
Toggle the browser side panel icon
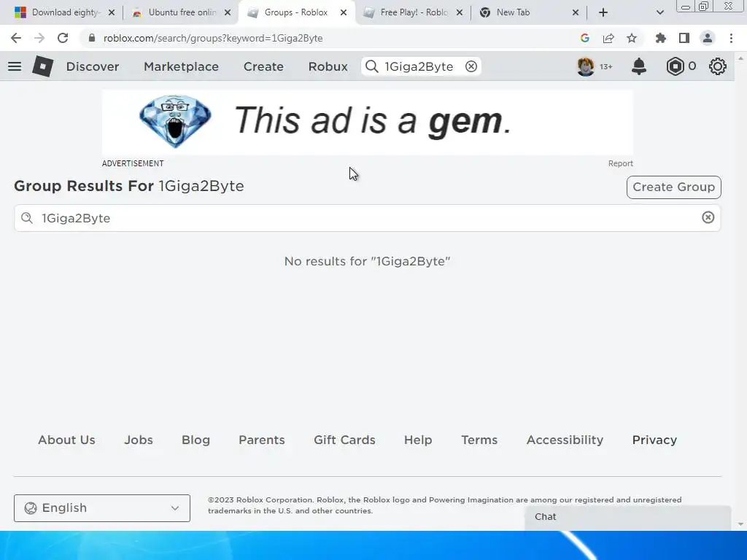point(684,38)
